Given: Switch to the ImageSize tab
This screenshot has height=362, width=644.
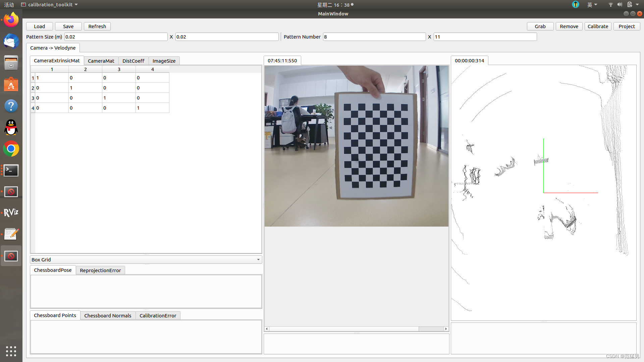Looking at the screenshot, I should pyautogui.click(x=164, y=61).
